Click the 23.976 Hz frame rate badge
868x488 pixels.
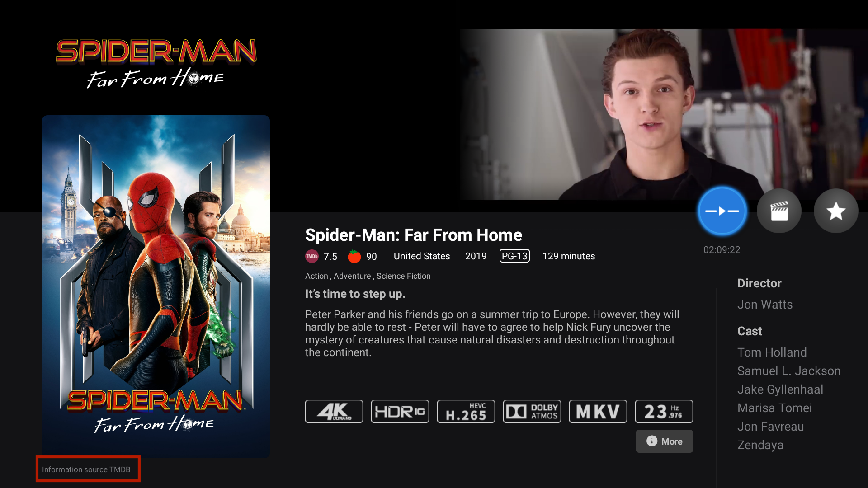tap(664, 411)
